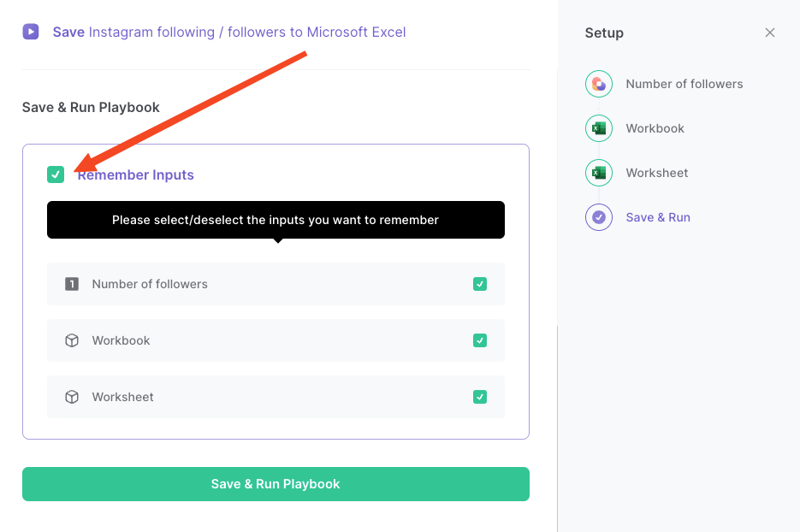Click the Setup panel heading

tap(604, 33)
